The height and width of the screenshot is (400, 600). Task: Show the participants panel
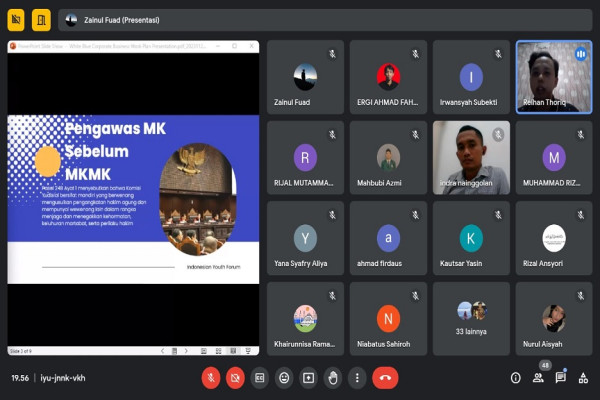pos(538,378)
